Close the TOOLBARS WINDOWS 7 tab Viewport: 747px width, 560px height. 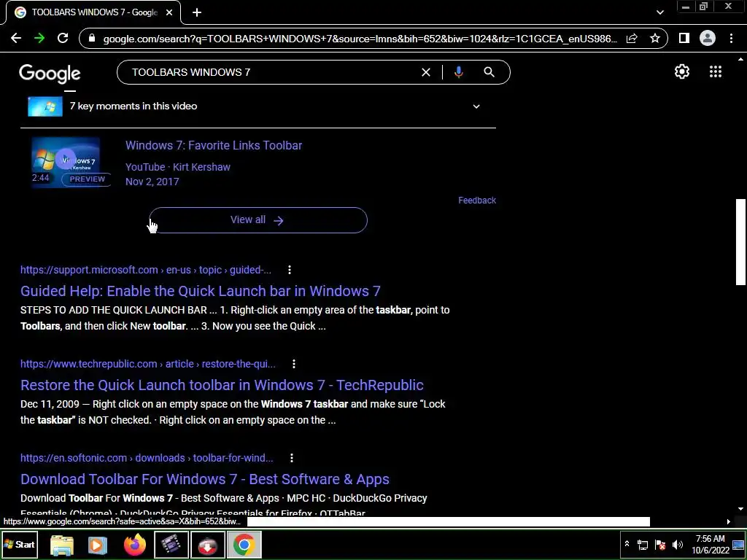[169, 12]
